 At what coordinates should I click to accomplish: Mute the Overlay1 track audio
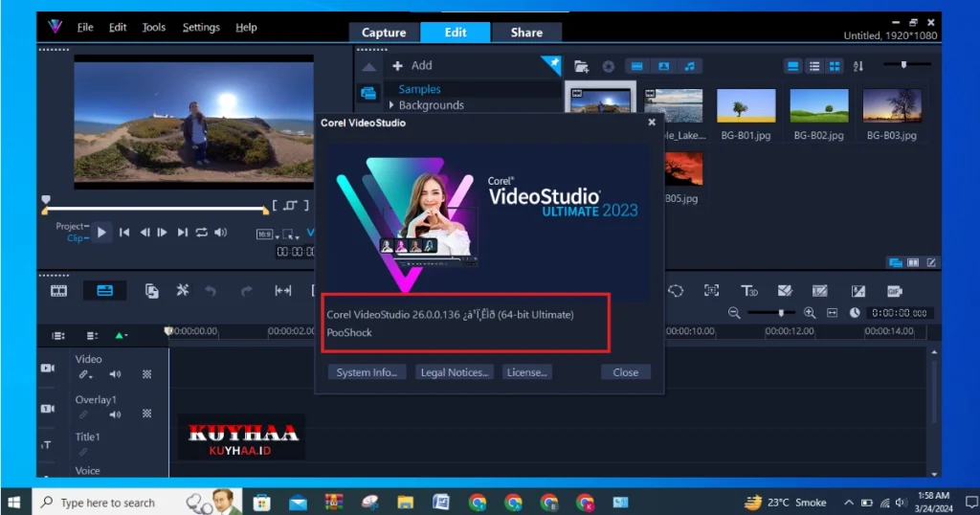tap(116, 414)
